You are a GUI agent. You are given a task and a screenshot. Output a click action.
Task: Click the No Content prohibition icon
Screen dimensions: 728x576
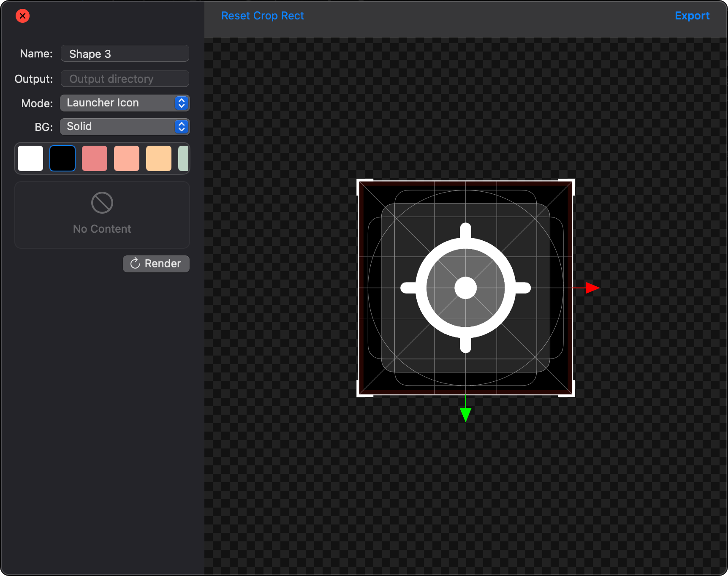coord(102,203)
